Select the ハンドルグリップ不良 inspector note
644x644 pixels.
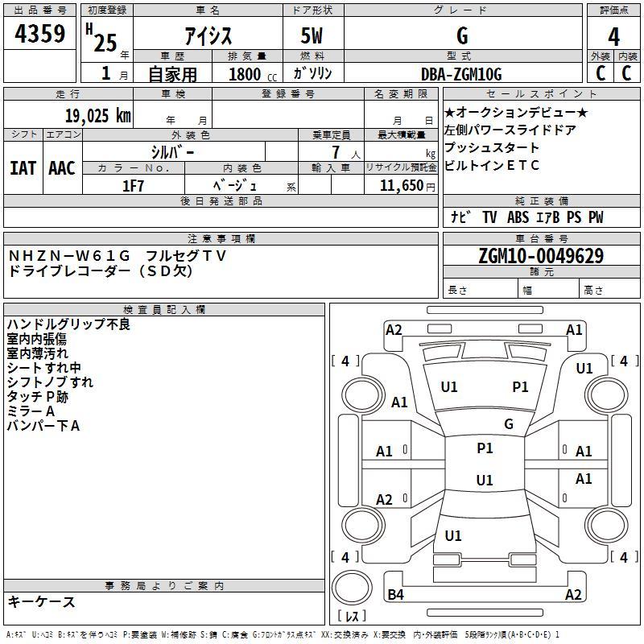68,324
